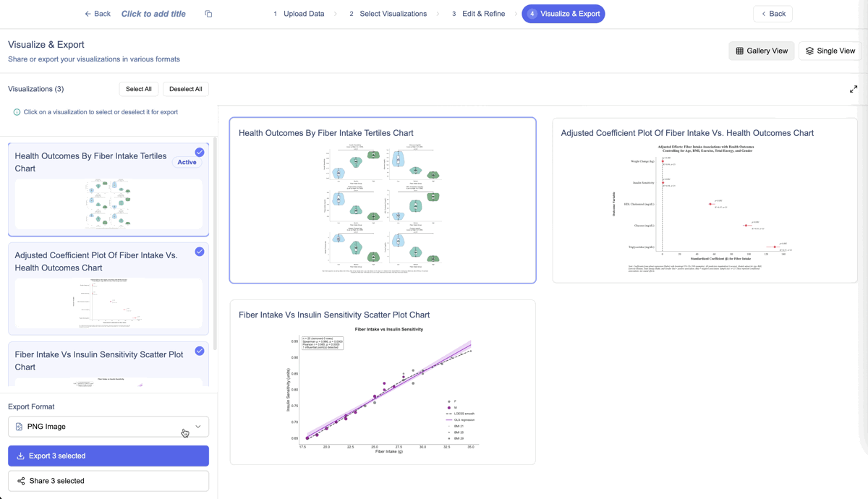This screenshot has height=499, width=868.
Task: Deselect the Health Outcomes By Fiber Intake chart checkmark
Action: [199, 152]
